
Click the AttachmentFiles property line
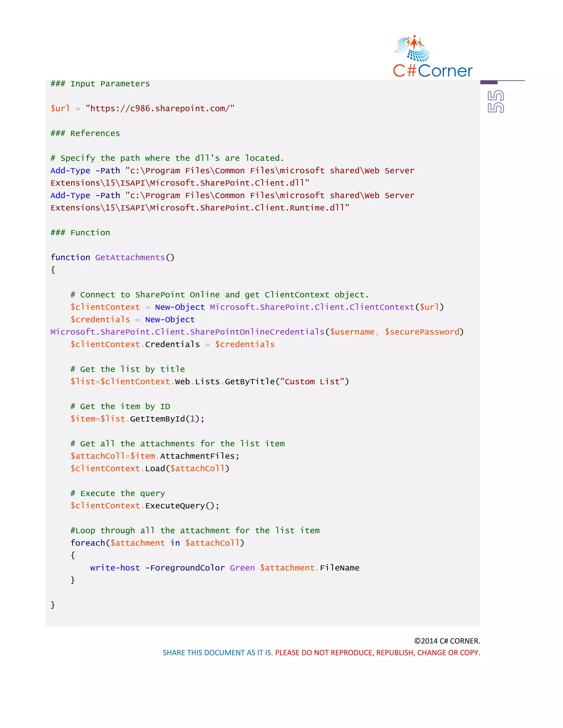pos(155,456)
